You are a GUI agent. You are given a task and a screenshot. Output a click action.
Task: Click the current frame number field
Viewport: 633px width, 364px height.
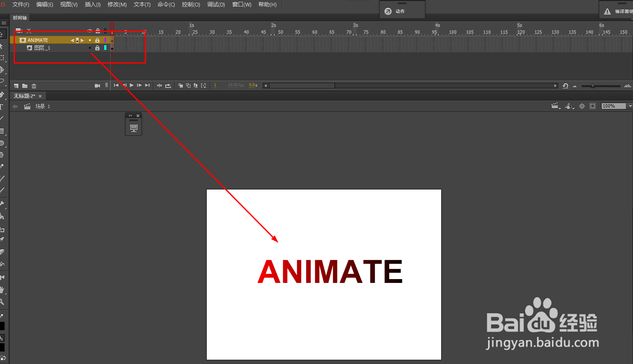tap(215, 85)
